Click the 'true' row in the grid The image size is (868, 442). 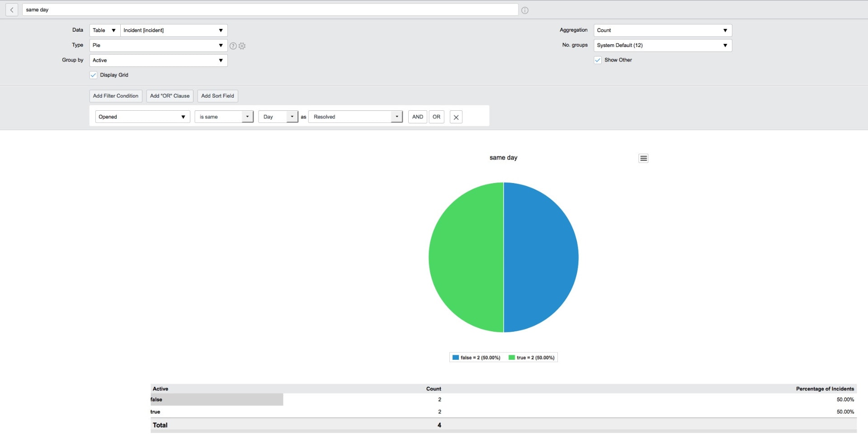[x=504, y=412]
